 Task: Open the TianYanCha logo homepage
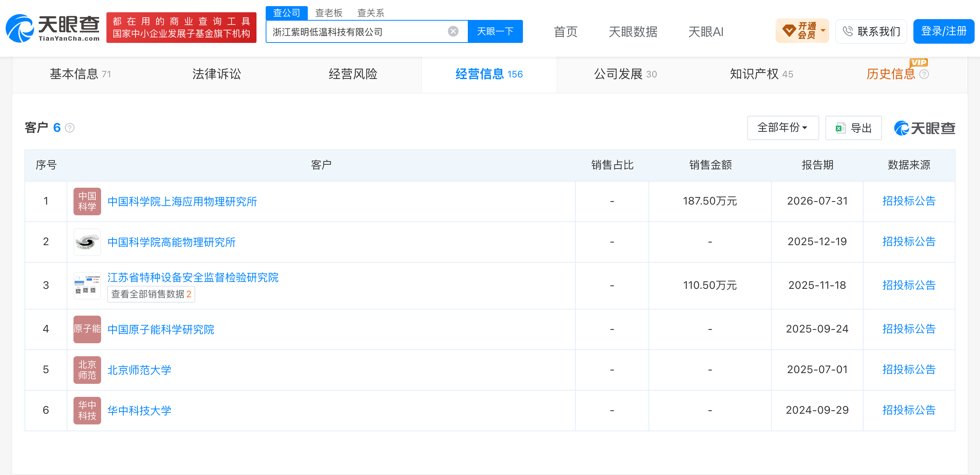point(53,28)
